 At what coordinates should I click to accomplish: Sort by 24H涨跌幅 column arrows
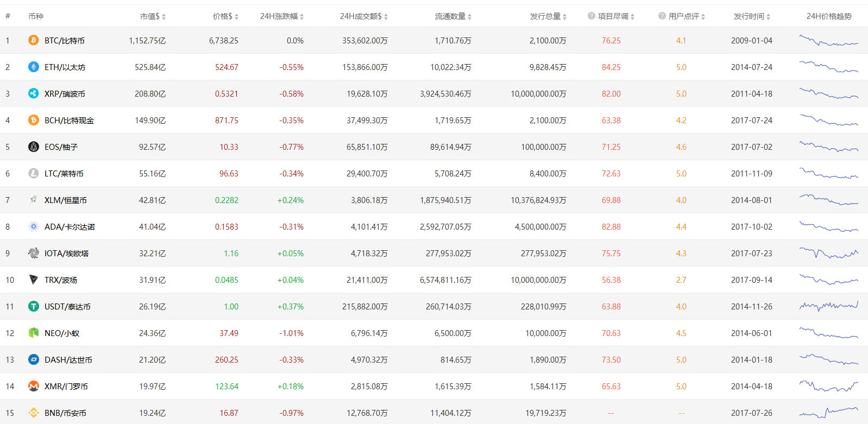(x=302, y=17)
